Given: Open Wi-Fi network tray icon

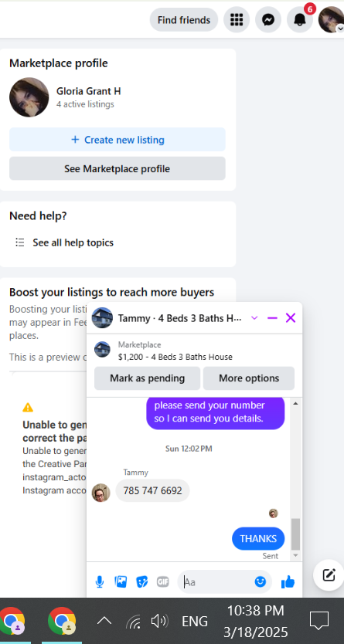Looking at the screenshot, I should pos(133,622).
